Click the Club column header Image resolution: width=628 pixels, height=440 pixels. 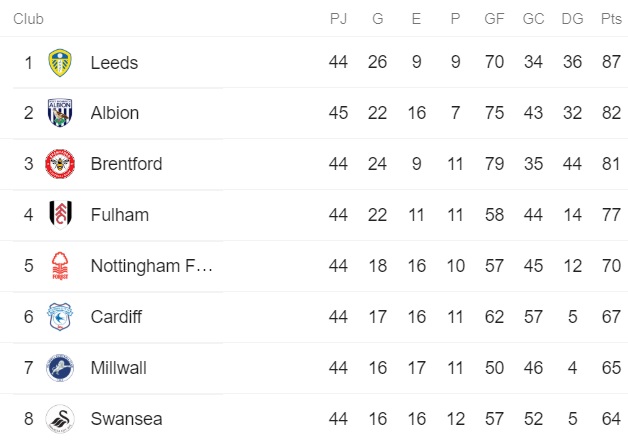tap(28, 19)
